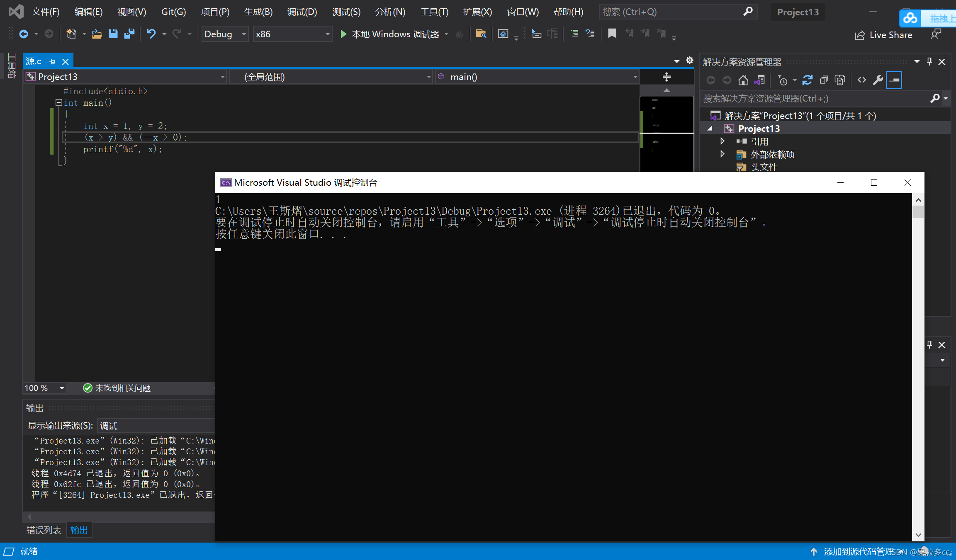Click the cloud drive upload icon at top right
Viewport: 956px width, 560px height.
[910, 18]
